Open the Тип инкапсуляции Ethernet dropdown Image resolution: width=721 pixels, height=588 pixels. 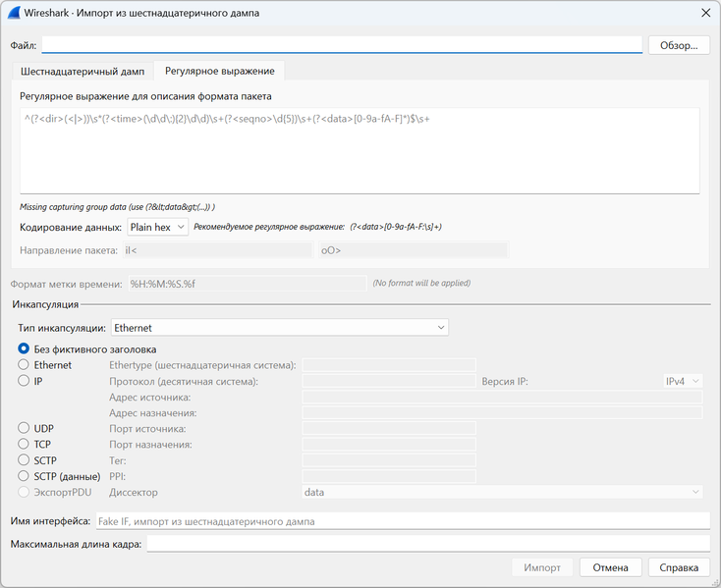(280, 328)
